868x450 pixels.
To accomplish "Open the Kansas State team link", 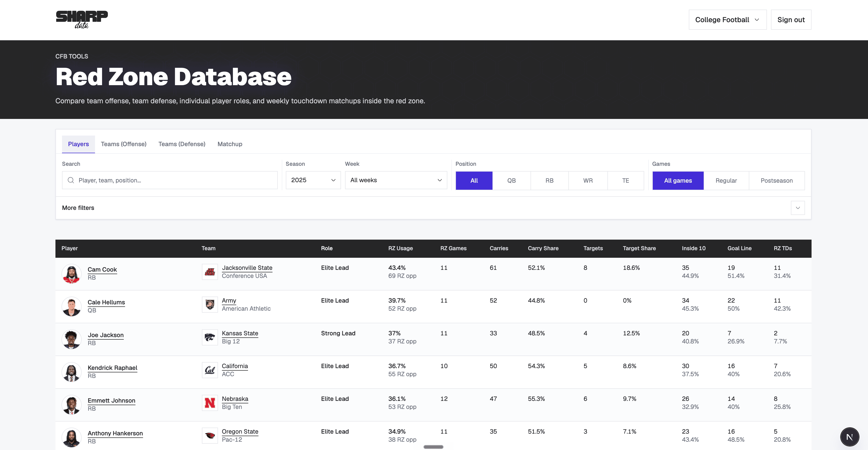I will pyautogui.click(x=240, y=333).
